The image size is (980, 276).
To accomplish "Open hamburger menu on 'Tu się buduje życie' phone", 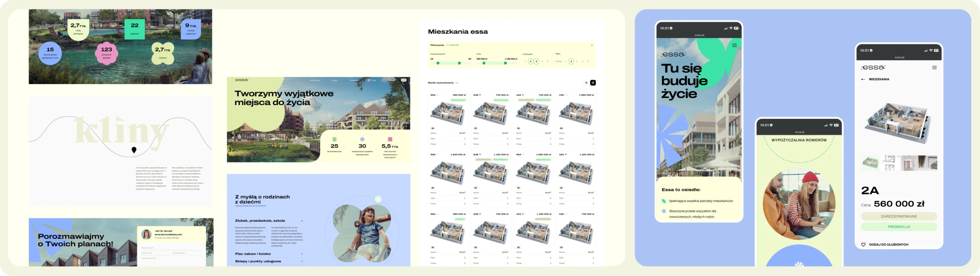I will click(x=734, y=45).
